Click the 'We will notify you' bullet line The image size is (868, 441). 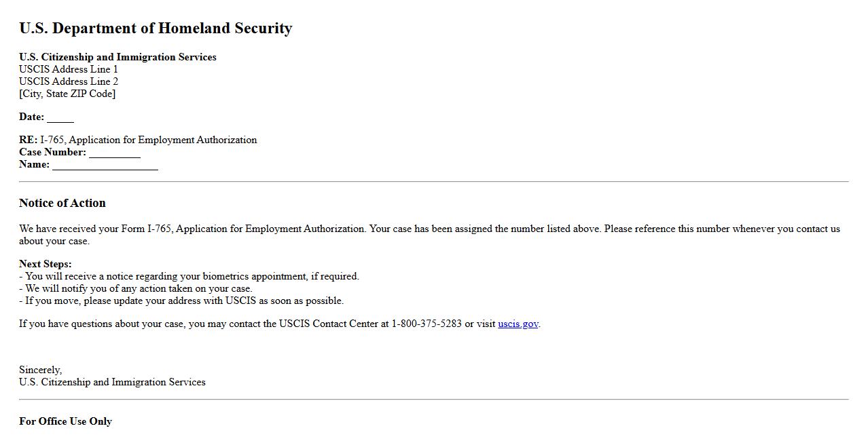click(x=136, y=288)
